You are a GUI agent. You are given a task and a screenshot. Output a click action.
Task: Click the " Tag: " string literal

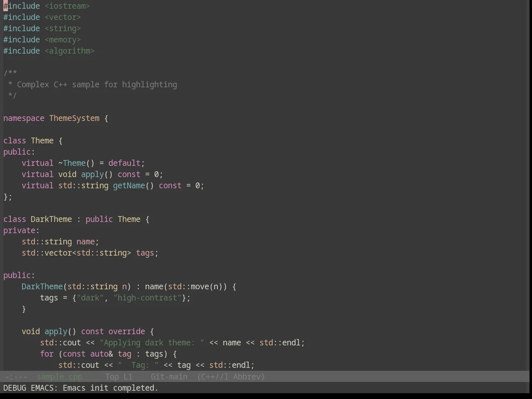(138, 365)
